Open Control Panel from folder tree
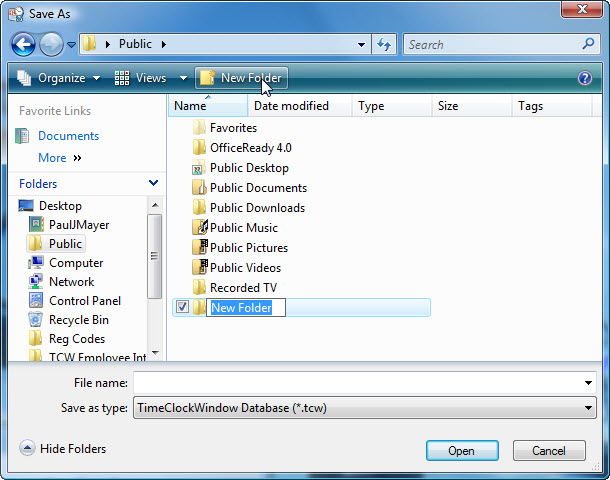610x480 pixels. 84,301
